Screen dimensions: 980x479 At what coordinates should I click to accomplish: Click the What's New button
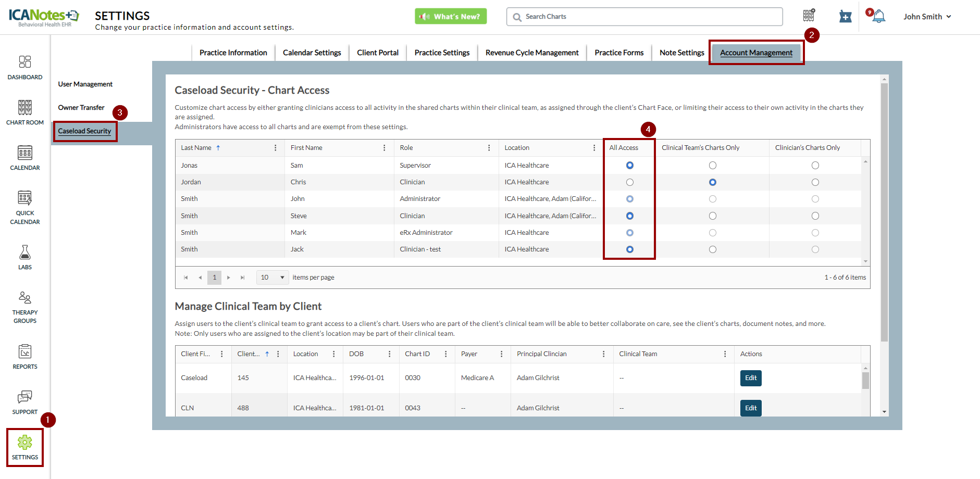pos(451,17)
